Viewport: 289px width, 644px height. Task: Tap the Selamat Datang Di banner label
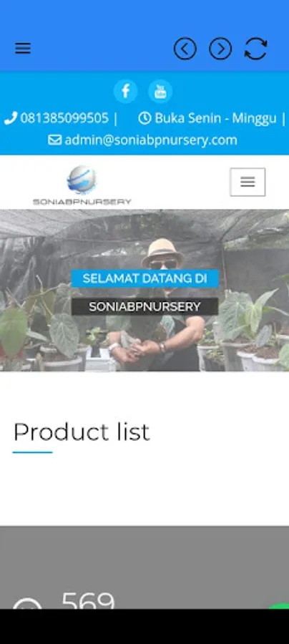coord(145,278)
